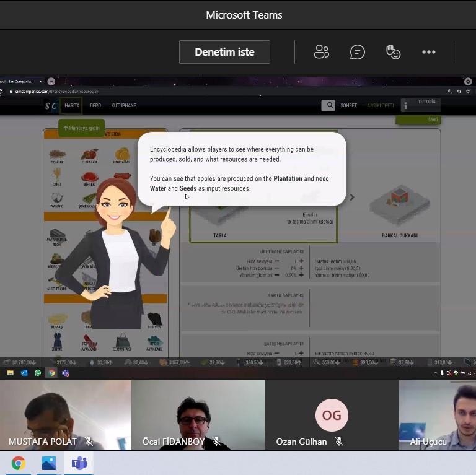Increase Üretim hızı bonusu with plus

(301, 268)
